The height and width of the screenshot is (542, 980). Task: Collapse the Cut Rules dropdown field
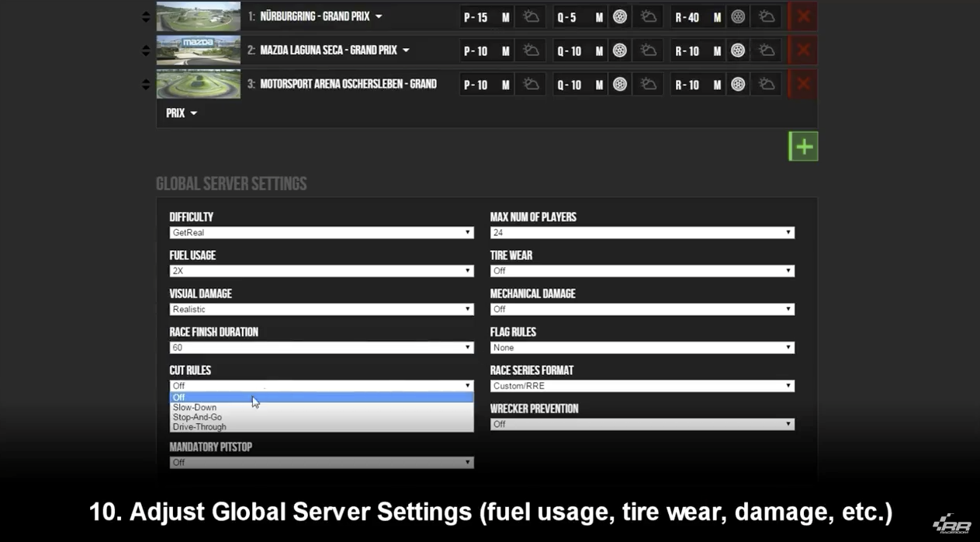coord(321,385)
